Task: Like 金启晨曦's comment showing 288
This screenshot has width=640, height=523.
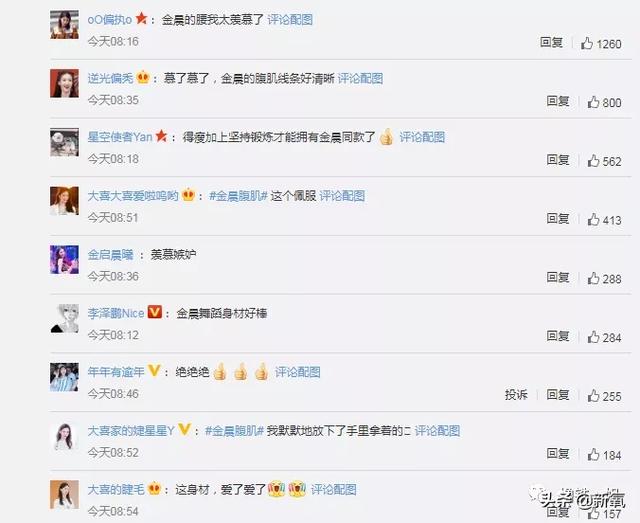Action: click(x=593, y=278)
